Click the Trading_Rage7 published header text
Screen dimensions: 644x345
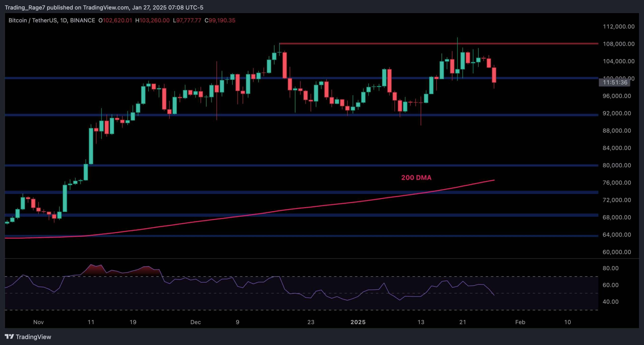pyautogui.click(x=104, y=8)
